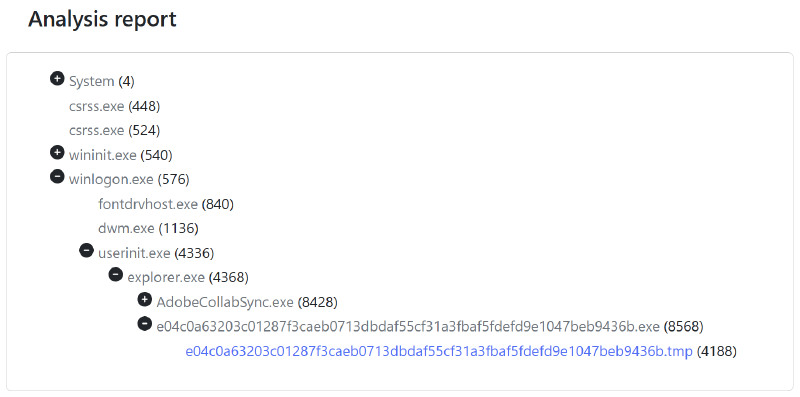
Task: Collapse the e04c0a63...exe (8568) node
Action: point(145,324)
